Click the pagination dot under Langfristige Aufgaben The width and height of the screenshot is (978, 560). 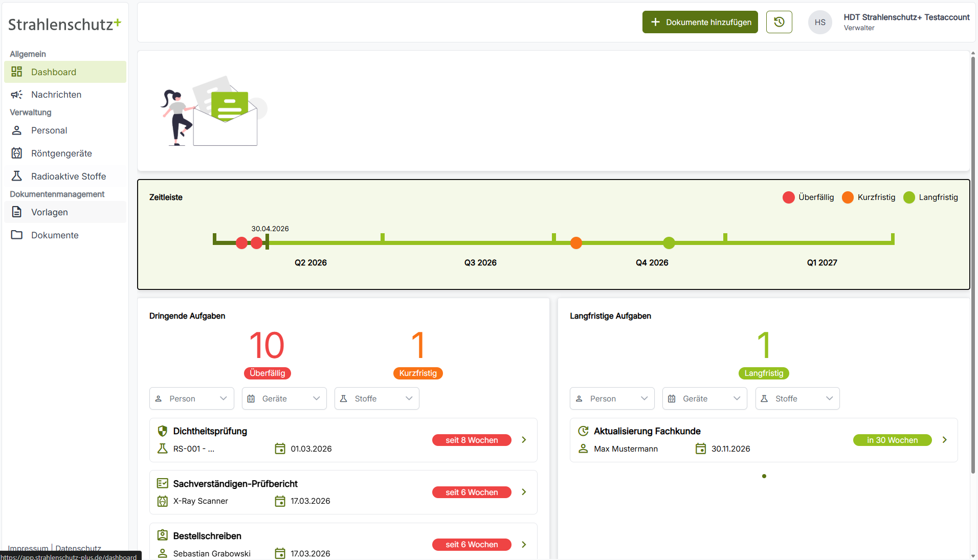pyautogui.click(x=764, y=476)
